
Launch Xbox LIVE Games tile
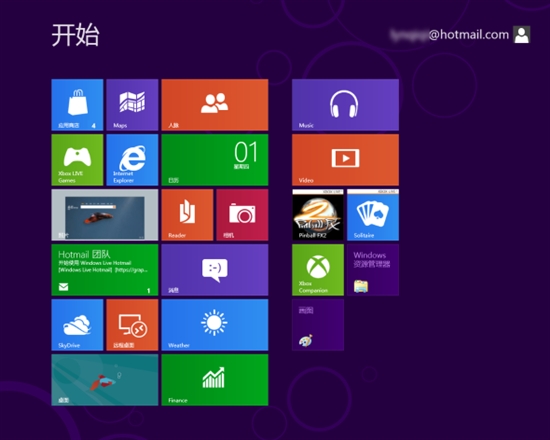coord(77,160)
